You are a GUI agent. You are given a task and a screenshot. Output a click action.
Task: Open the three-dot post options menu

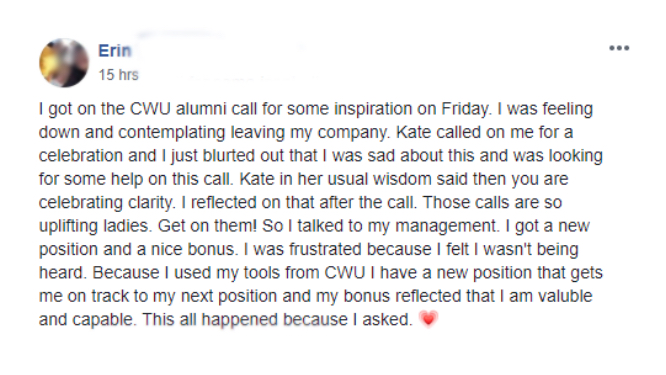[x=619, y=48]
